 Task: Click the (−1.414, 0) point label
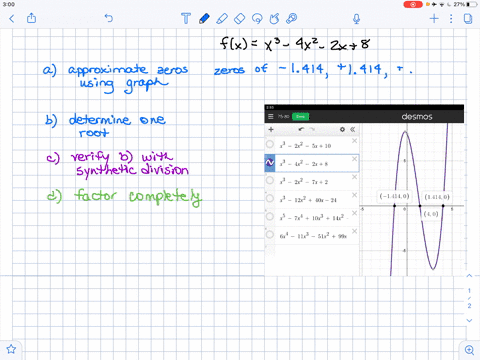(x=394, y=196)
